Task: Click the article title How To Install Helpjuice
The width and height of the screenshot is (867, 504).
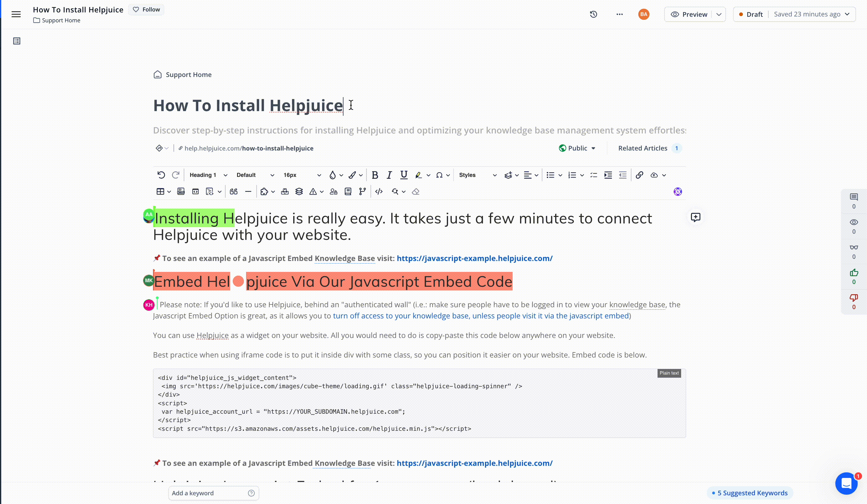Action: [248, 105]
